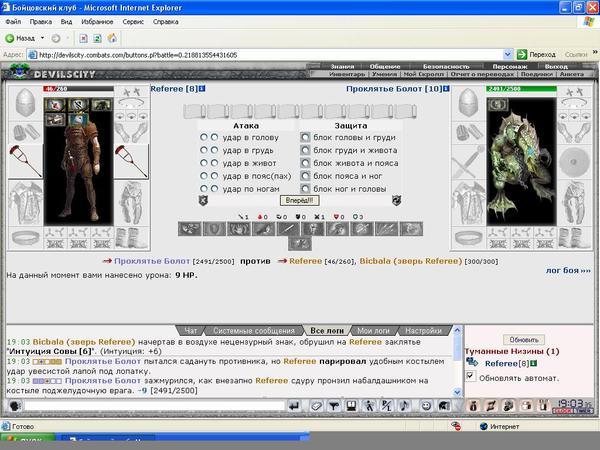Open the Избранное menu
Image resolution: width=600 pixels, height=450 pixels.
(x=97, y=22)
